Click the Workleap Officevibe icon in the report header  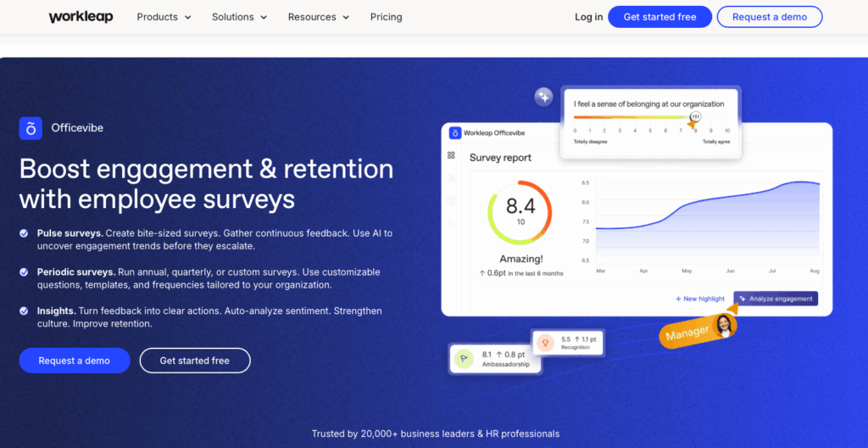(x=455, y=133)
